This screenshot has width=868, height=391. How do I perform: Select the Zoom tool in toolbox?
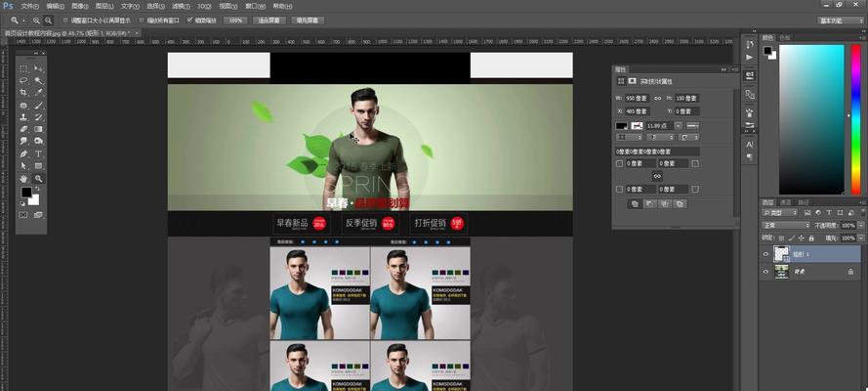[38, 178]
